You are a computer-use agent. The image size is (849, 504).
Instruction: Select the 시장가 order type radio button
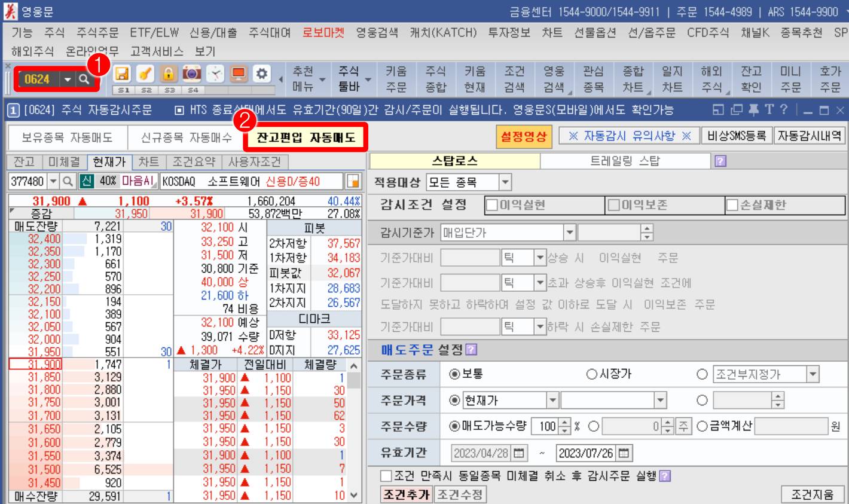[592, 374]
